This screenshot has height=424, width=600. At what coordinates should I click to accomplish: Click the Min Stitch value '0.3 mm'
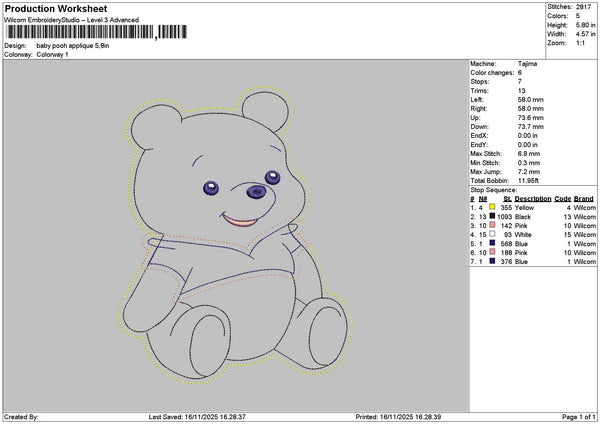(529, 163)
